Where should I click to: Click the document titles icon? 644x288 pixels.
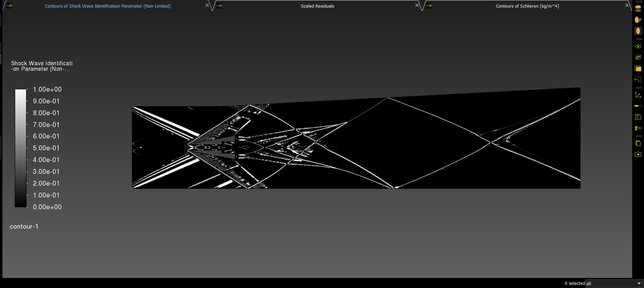pos(638,117)
